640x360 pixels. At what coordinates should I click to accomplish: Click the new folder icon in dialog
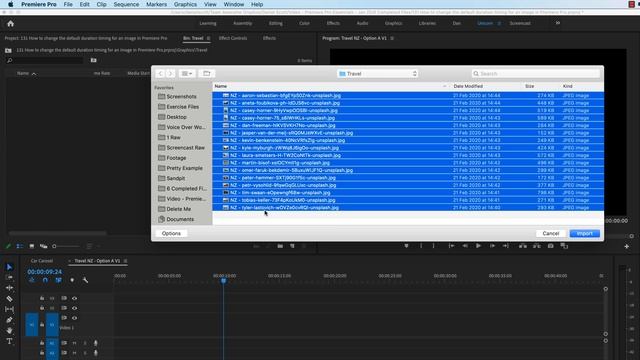(207, 73)
